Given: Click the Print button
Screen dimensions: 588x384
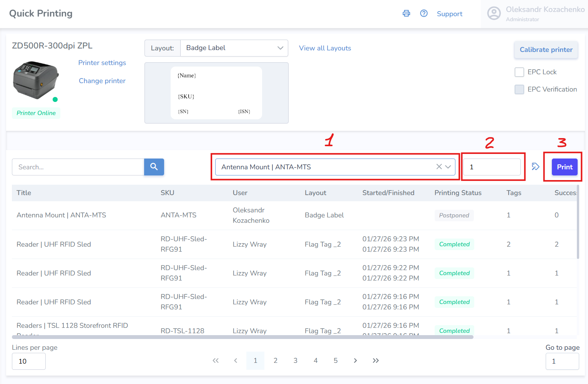Looking at the screenshot, I should (x=565, y=167).
